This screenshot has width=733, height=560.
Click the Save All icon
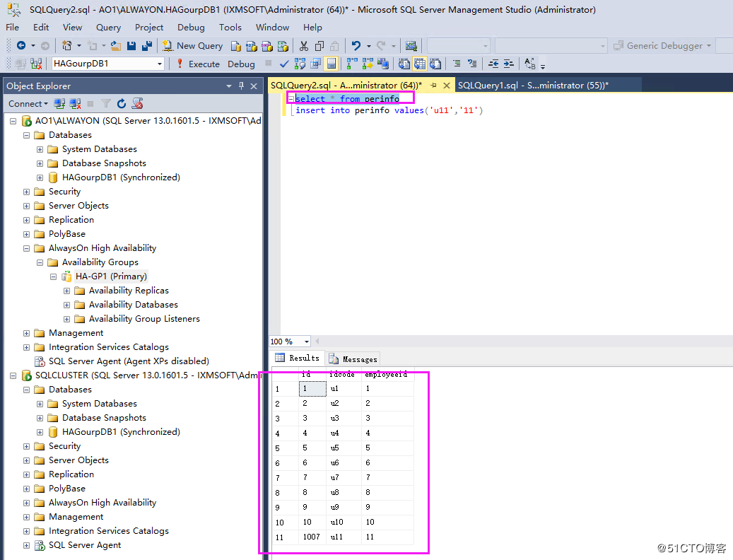[147, 46]
